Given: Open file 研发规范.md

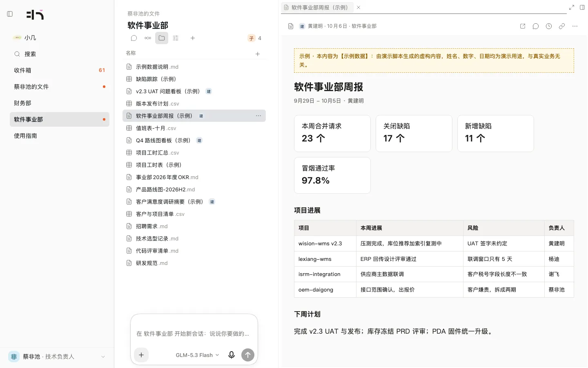Looking at the screenshot, I should 194,263.
